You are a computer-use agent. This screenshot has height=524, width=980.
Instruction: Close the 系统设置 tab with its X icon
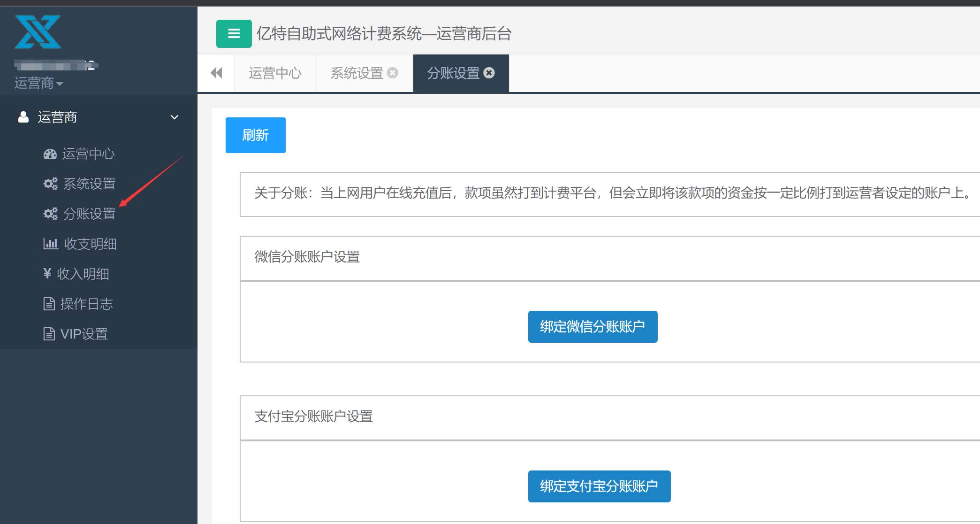(393, 73)
